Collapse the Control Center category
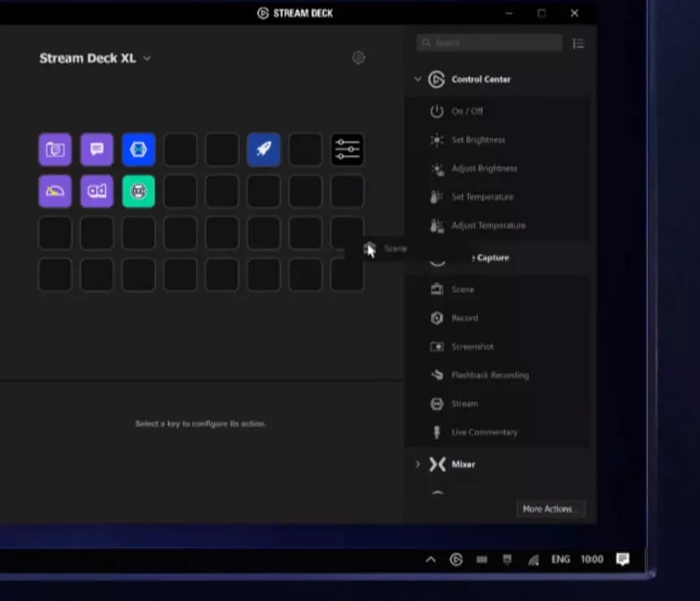 point(418,80)
